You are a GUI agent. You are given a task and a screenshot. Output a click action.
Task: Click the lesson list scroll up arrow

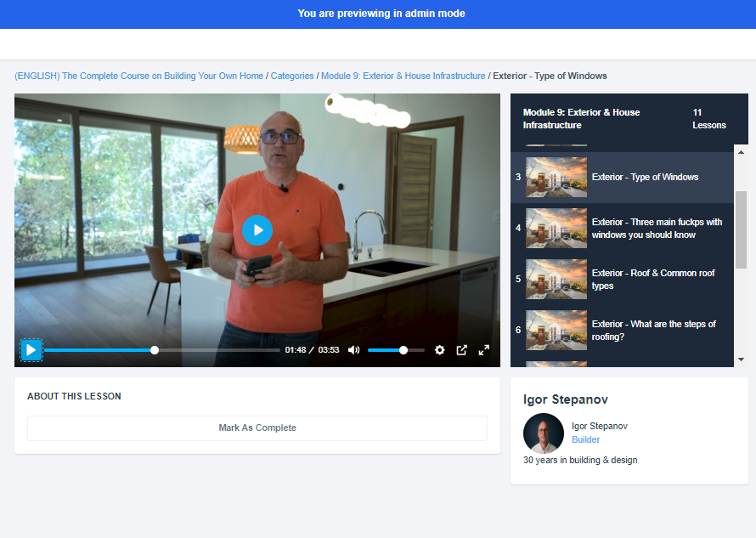[741, 152]
